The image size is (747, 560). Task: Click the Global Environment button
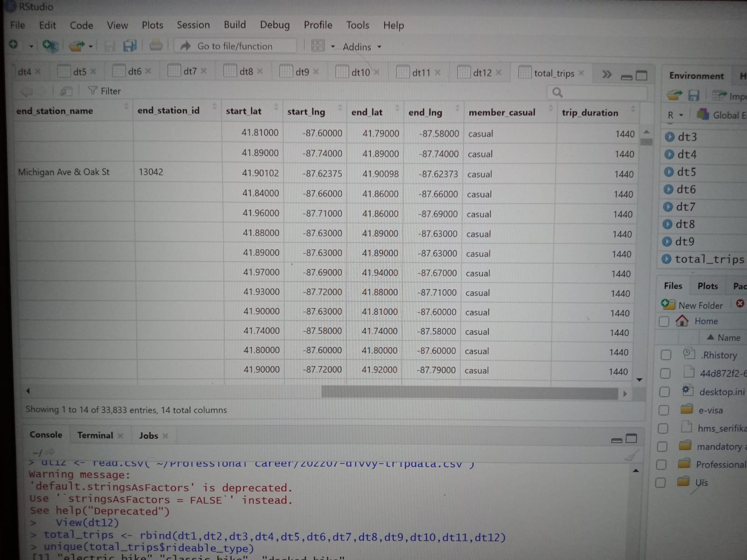click(x=721, y=115)
